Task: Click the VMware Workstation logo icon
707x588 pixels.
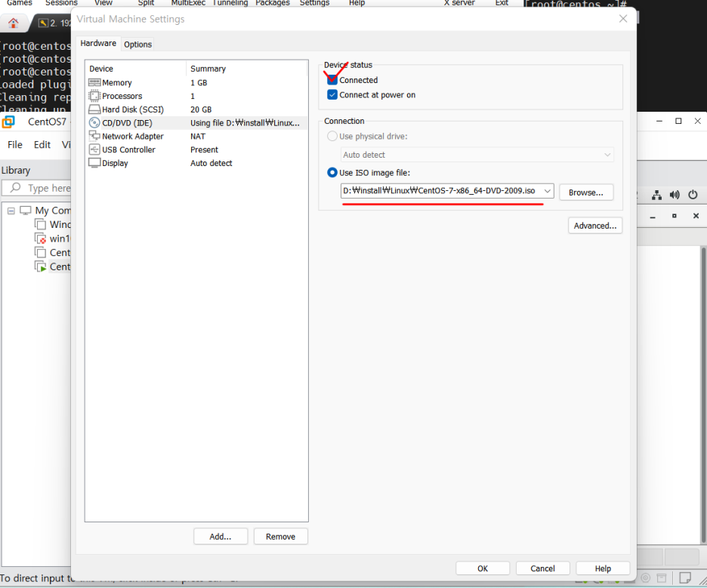Action: (8, 122)
